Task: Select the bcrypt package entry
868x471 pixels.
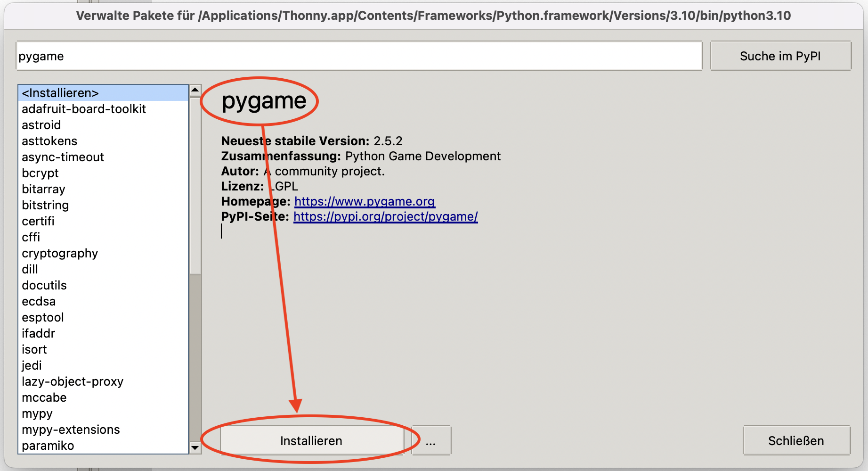Action: coord(40,173)
